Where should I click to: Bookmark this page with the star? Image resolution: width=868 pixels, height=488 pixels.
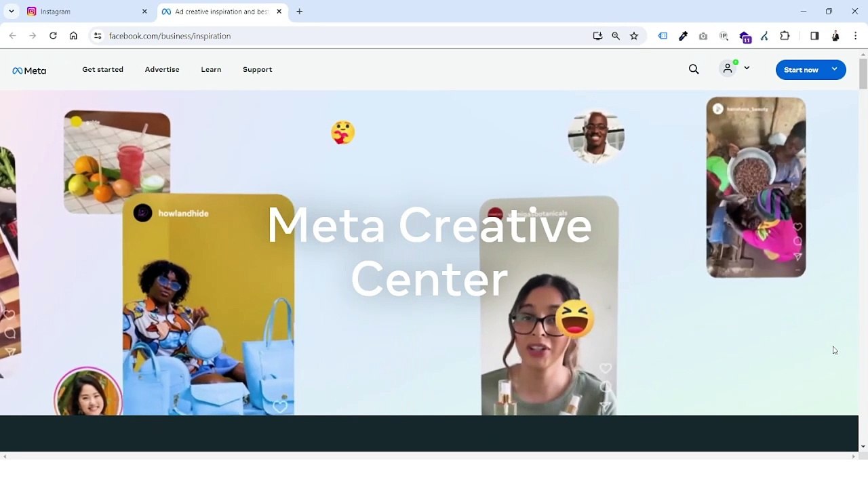pos(634,36)
